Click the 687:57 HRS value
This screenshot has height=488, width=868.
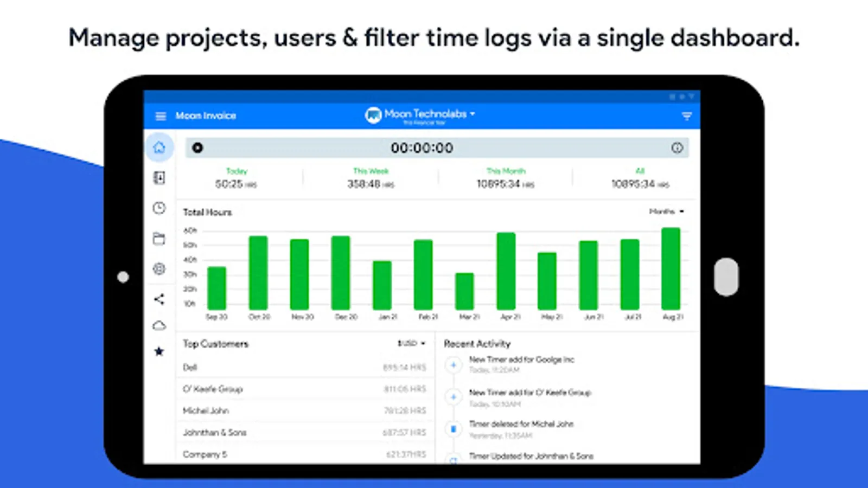click(405, 433)
